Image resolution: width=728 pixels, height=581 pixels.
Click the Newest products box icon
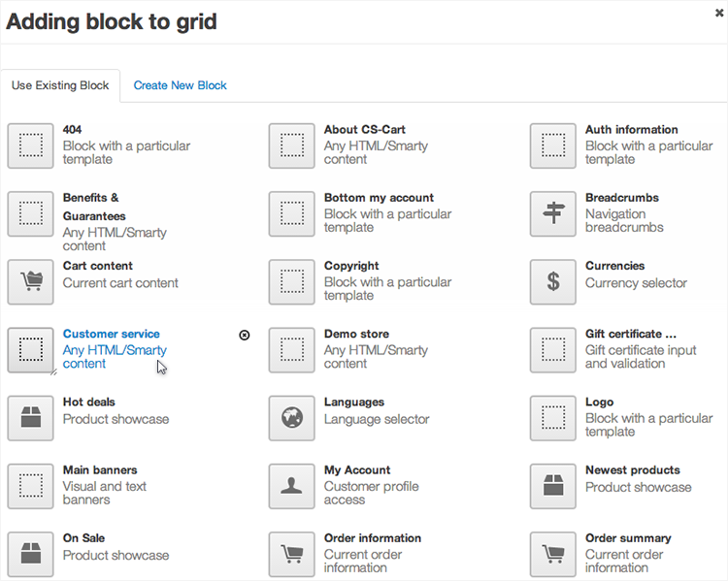pos(553,486)
